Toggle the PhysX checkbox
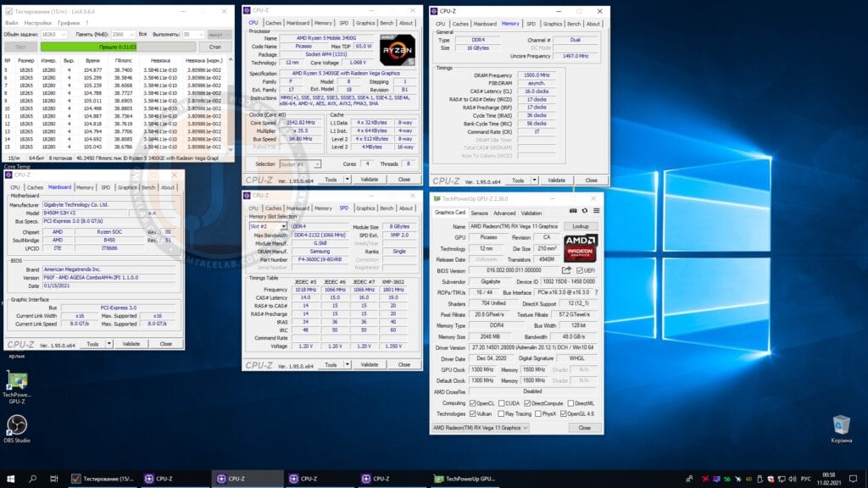The image size is (868, 488). 537,413
